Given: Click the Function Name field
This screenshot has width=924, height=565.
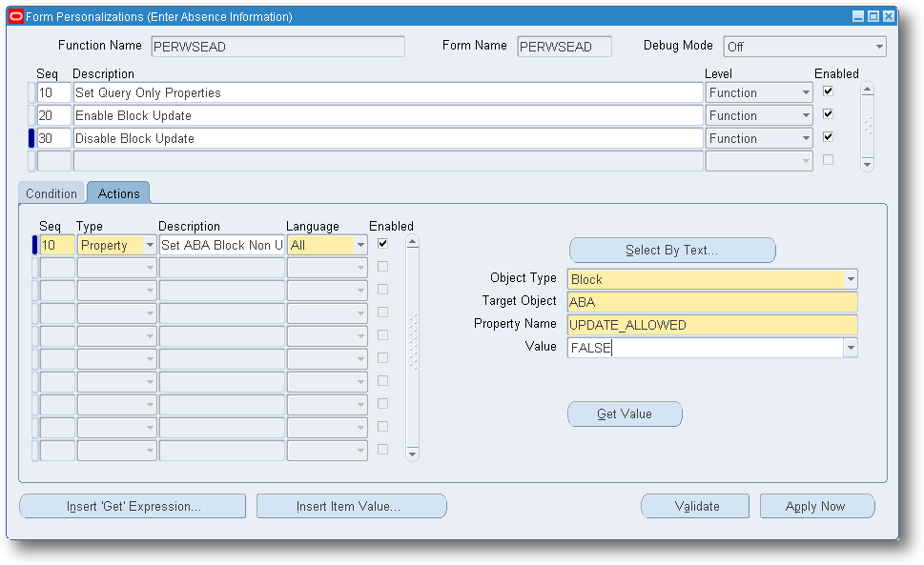Looking at the screenshot, I should click(277, 47).
